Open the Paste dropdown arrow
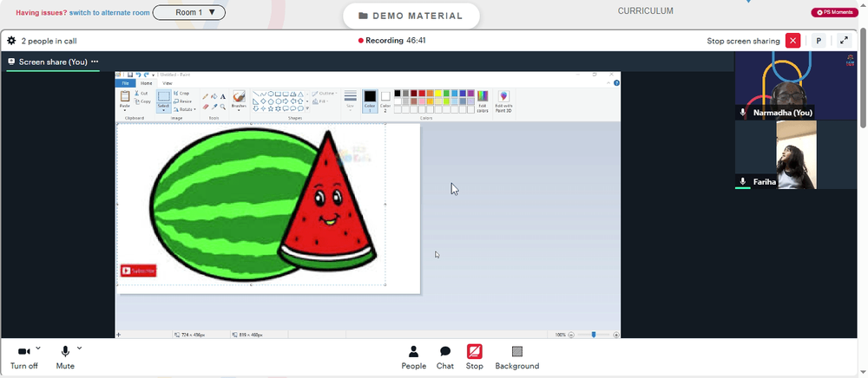 [125, 108]
